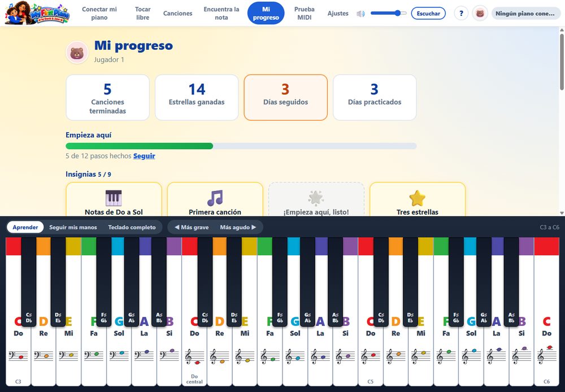The width and height of the screenshot is (565, 392).
Task: Open help with the question mark button
Action: click(x=461, y=14)
